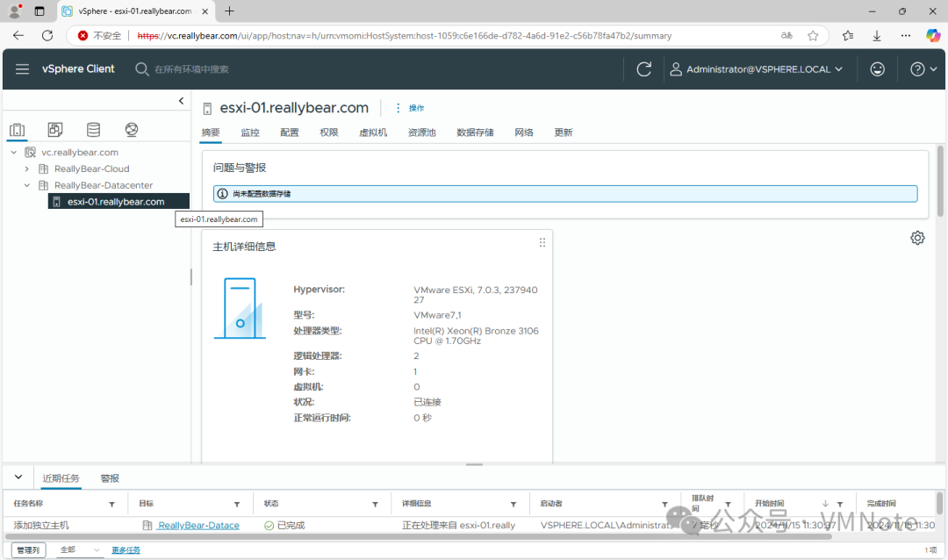
Task: Collapse the ReallyBear-Datacenter node
Action: (x=26, y=185)
